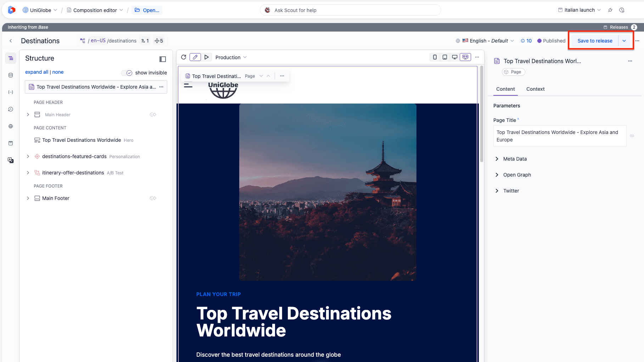Open the Composition editor breadcrumb menu
The image size is (644, 362).
95,10
